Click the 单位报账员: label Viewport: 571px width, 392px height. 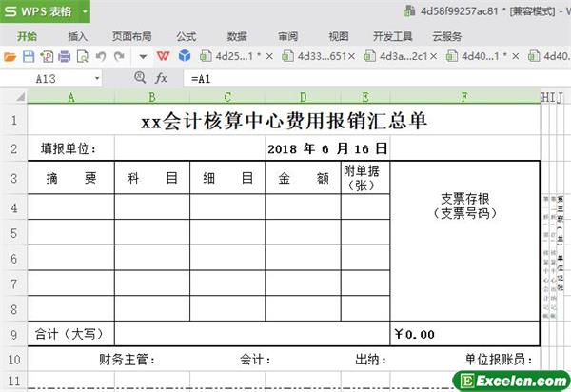pos(499,360)
